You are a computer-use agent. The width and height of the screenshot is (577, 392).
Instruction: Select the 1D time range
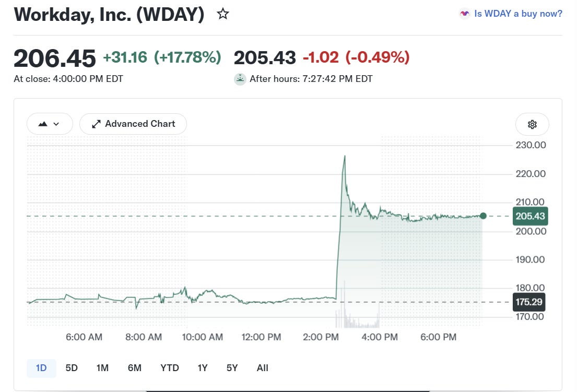click(41, 368)
